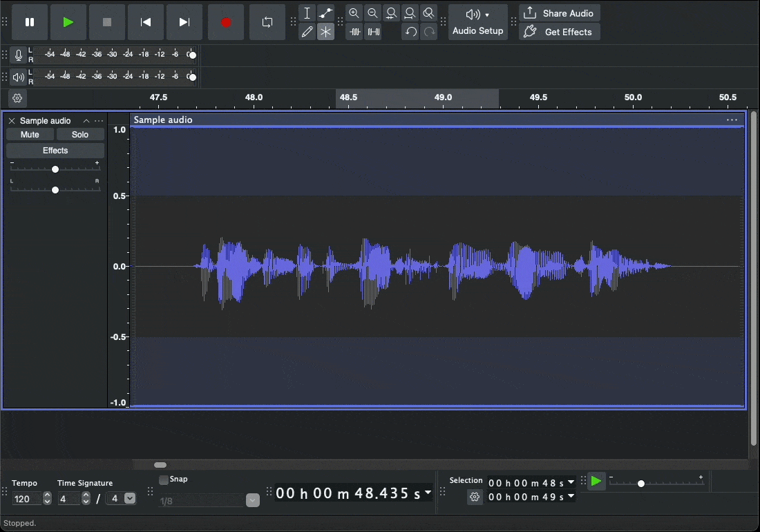
Task: Activate the Multi-tool star icon
Action: [325, 32]
